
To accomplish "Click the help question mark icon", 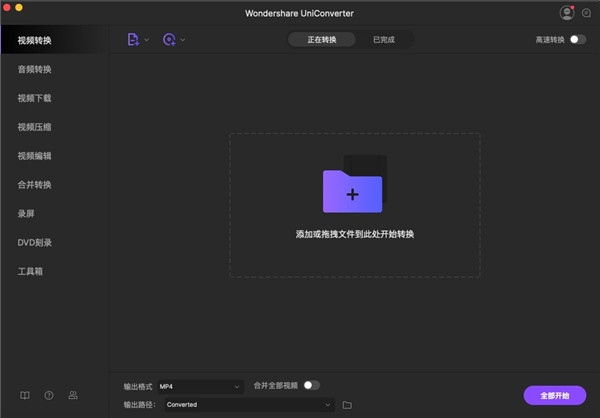I will 49,395.
